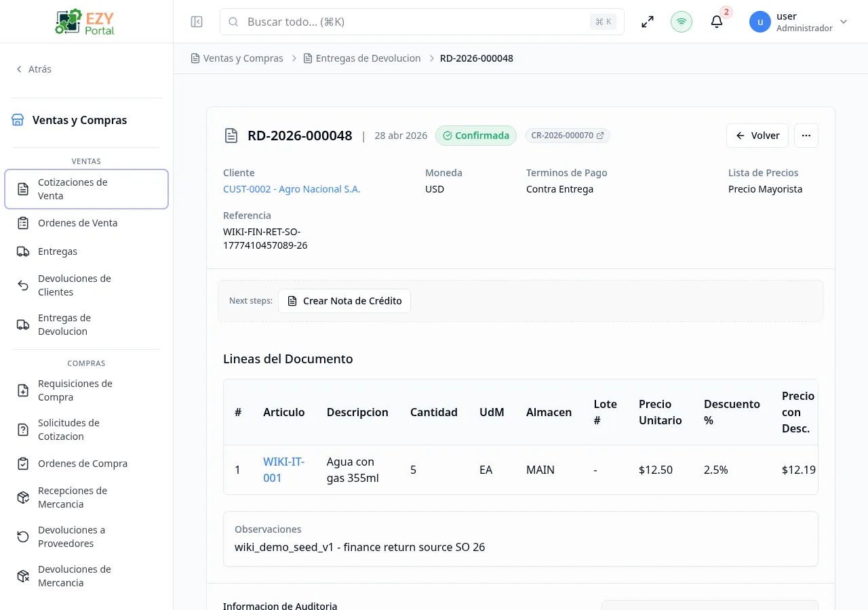Click the Contra Entrega payment terms value
Screen dimensions: 868x610
tap(559, 189)
